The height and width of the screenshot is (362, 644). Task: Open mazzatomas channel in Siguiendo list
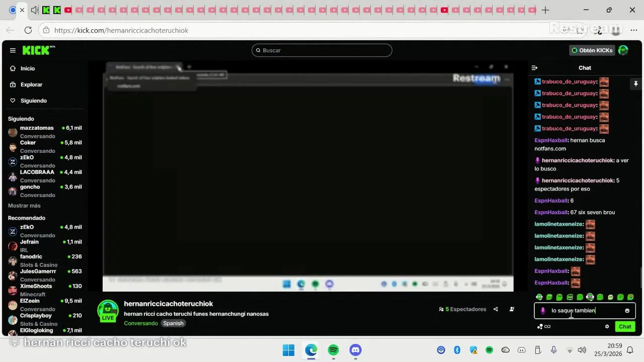click(x=45, y=132)
